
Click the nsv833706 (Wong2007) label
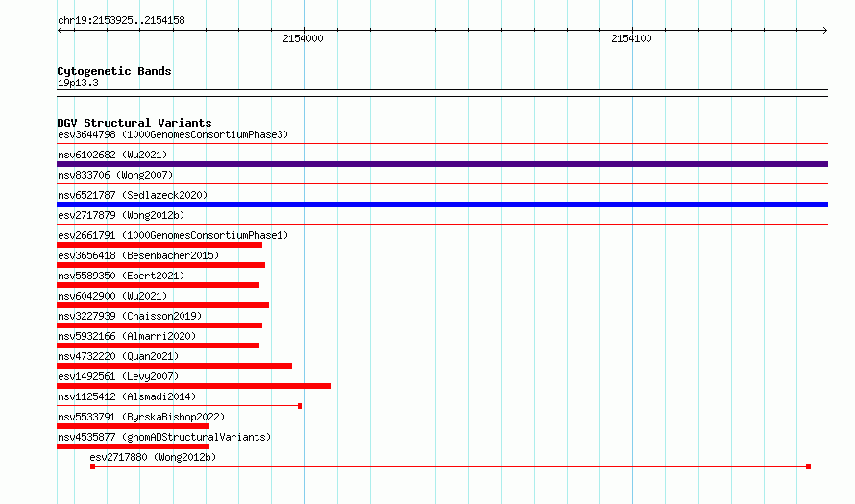[115, 175]
